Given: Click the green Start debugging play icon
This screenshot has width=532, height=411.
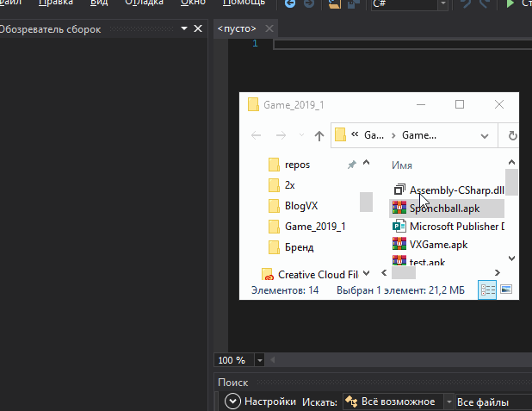Looking at the screenshot, I should (510, 3).
